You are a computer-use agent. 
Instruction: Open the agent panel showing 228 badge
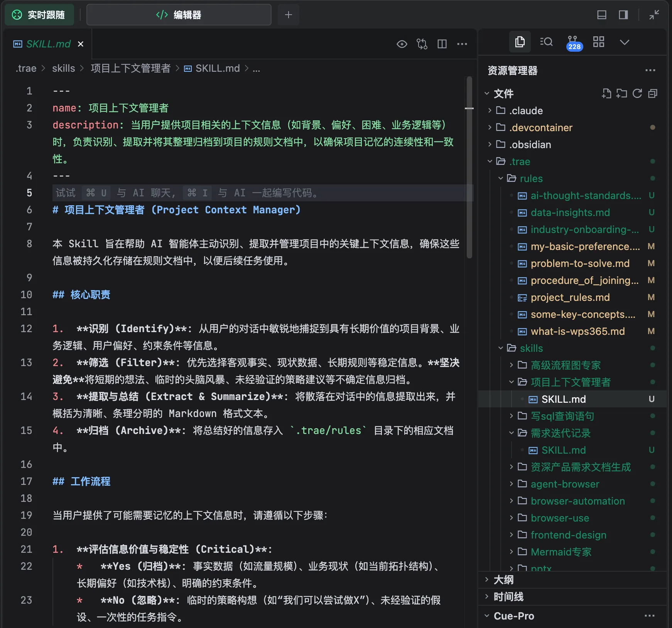(574, 42)
